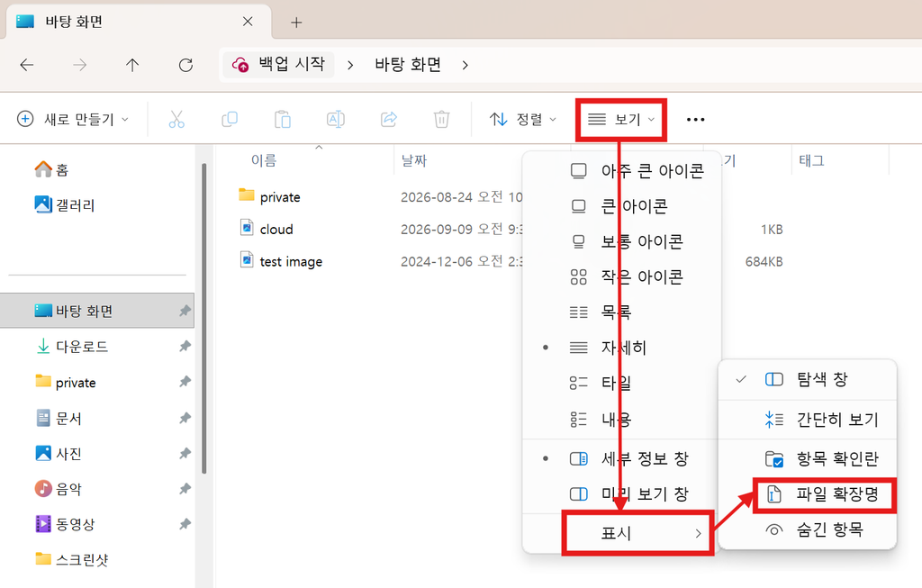Click the Cut scissors icon
The height and width of the screenshot is (588, 922).
tap(176, 120)
